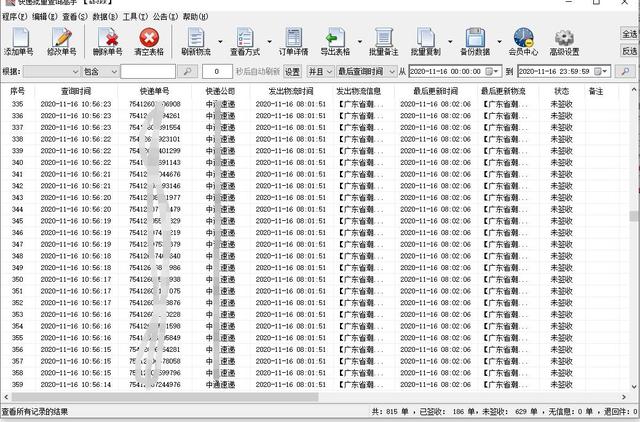
Task: Open the 程序 menu
Action: click(x=15, y=17)
